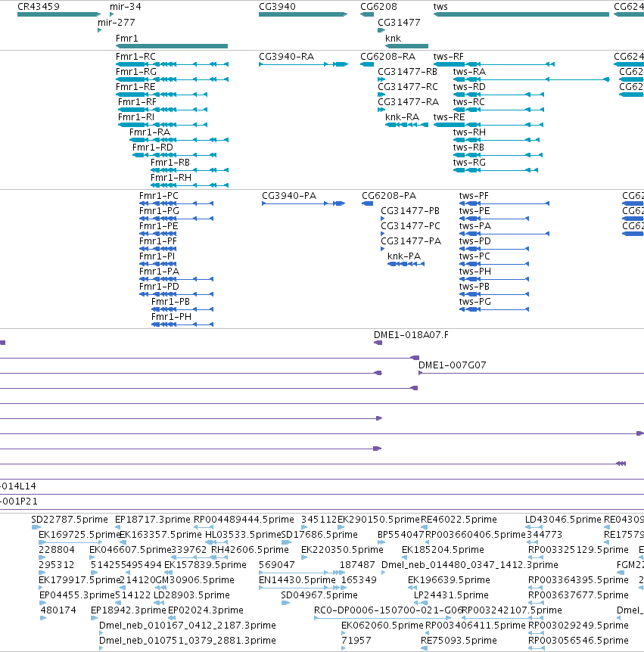Select the knk-RA transcript label
Screen dimensions: 644x652
[x=402, y=116]
